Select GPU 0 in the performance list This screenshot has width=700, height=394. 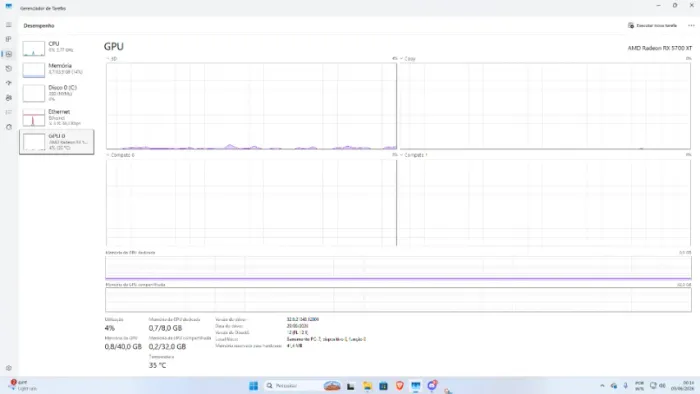tap(56, 142)
